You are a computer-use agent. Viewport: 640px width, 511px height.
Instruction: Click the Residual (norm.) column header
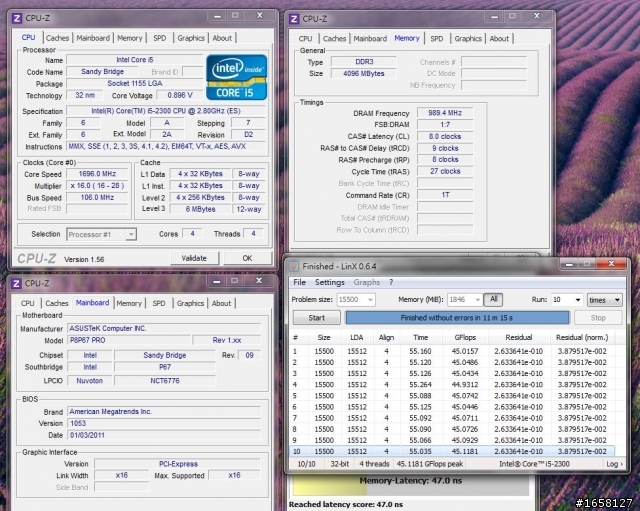582,337
